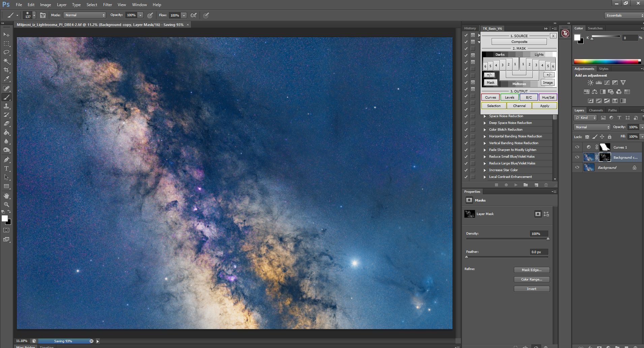Switch to the Channels tab
The image size is (644, 348).
point(595,110)
